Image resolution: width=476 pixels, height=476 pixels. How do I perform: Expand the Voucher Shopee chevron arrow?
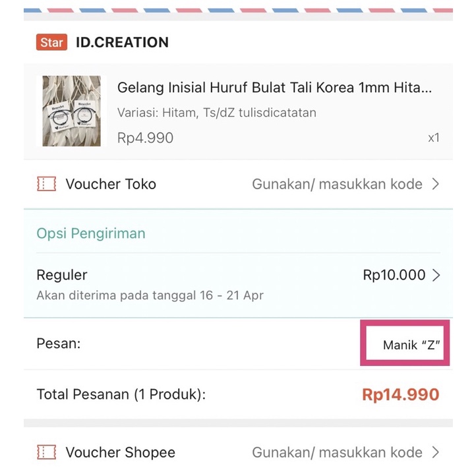coord(435,452)
